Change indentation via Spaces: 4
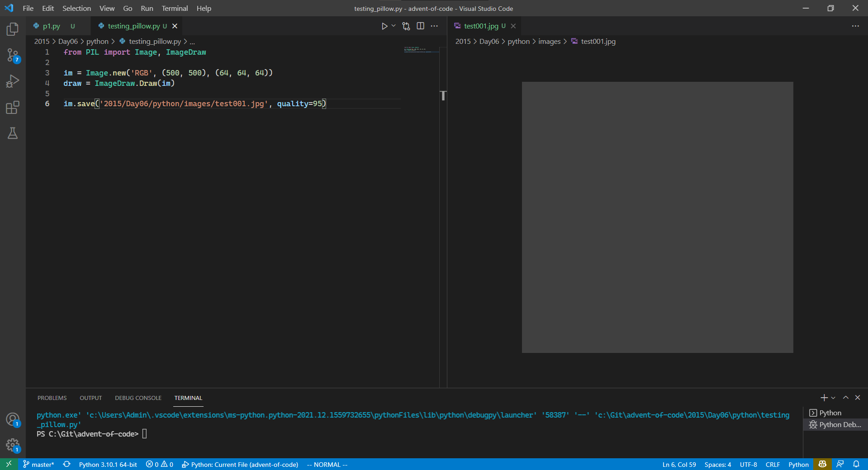The image size is (868, 470). [717, 465]
